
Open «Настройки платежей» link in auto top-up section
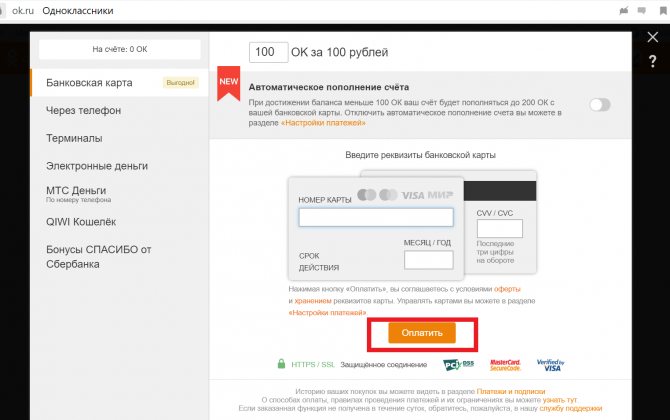coord(323,123)
